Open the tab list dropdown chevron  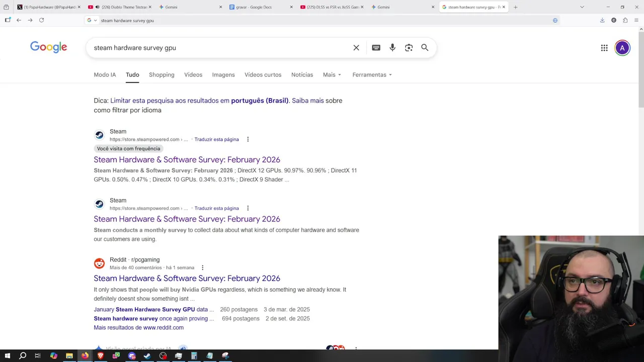582,7
